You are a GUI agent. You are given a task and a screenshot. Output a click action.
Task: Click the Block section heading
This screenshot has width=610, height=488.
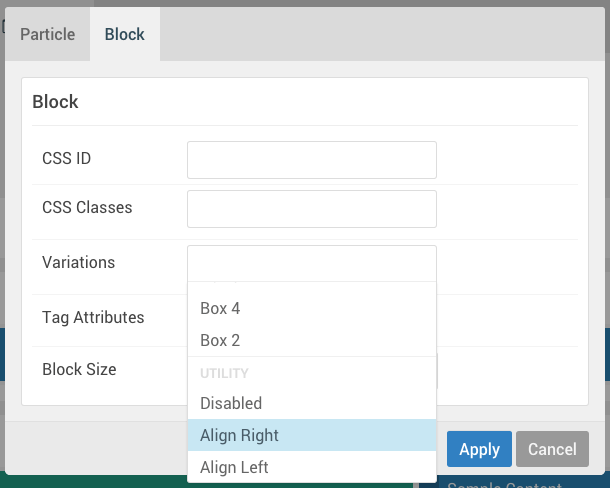(x=55, y=102)
